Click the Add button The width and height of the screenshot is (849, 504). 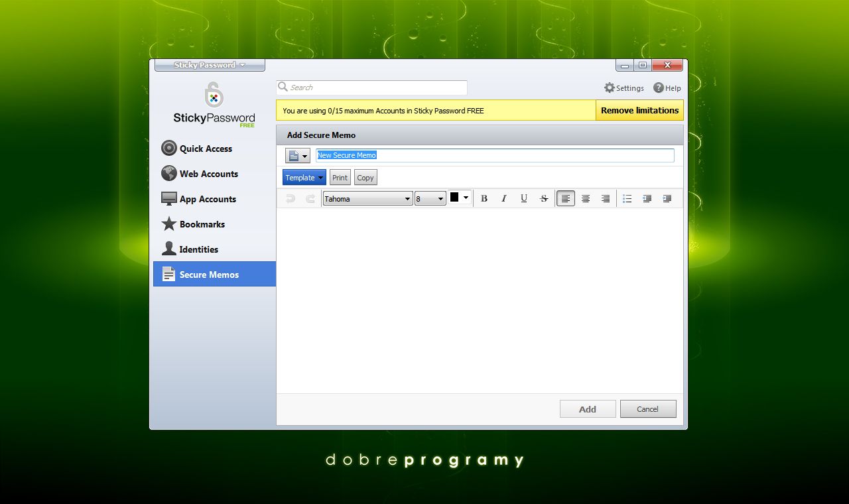click(588, 409)
